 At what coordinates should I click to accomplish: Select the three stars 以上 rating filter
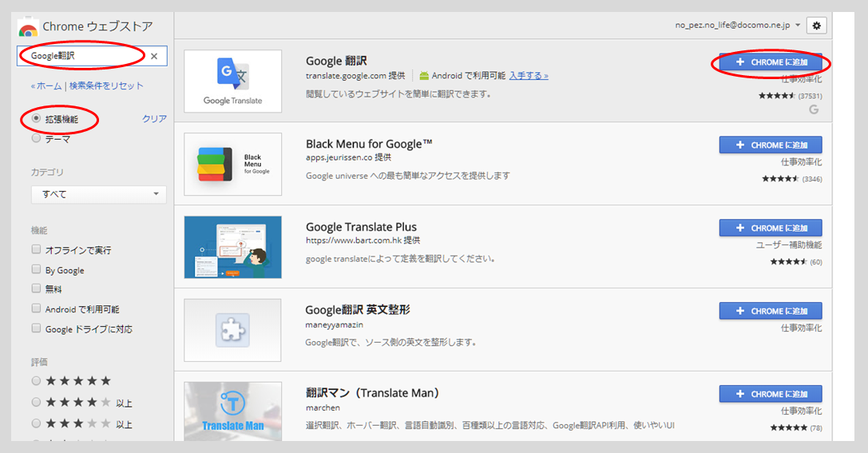[x=36, y=423]
